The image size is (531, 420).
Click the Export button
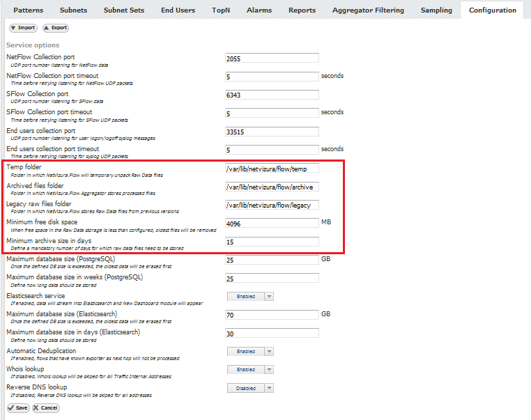(56, 28)
